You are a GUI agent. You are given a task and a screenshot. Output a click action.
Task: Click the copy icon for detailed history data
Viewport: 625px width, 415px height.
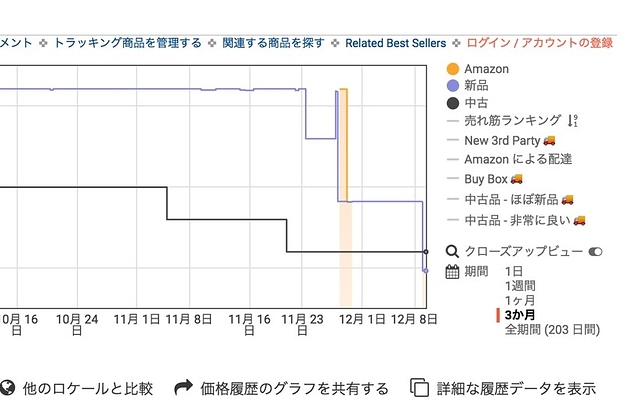click(419, 387)
